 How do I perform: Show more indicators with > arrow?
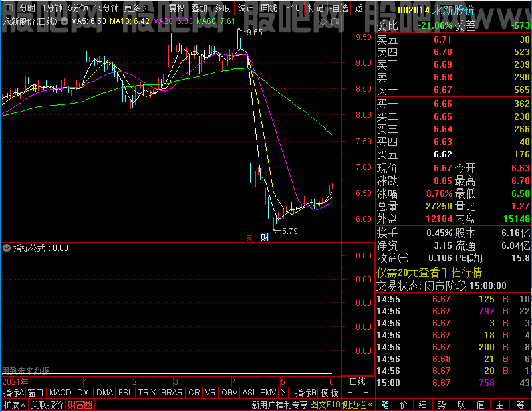(283, 393)
